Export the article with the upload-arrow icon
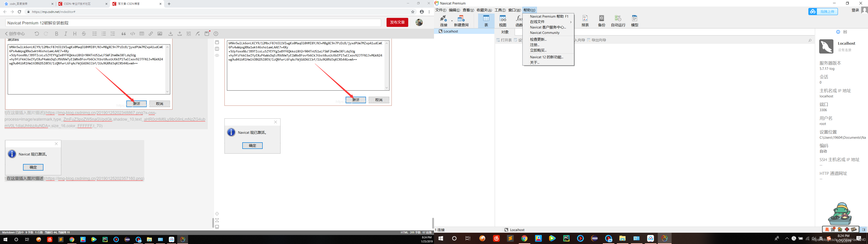This screenshot has width=868, height=244. click(180, 34)
